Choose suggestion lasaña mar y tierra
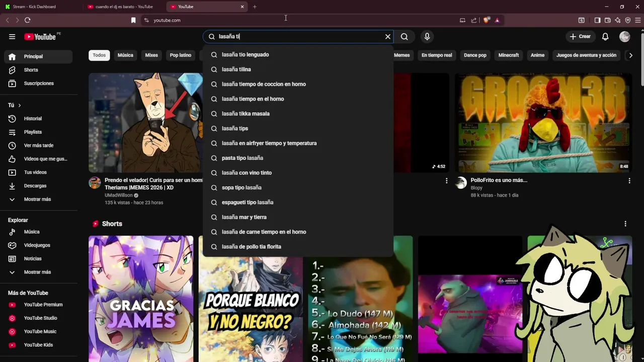 (298, 217)
